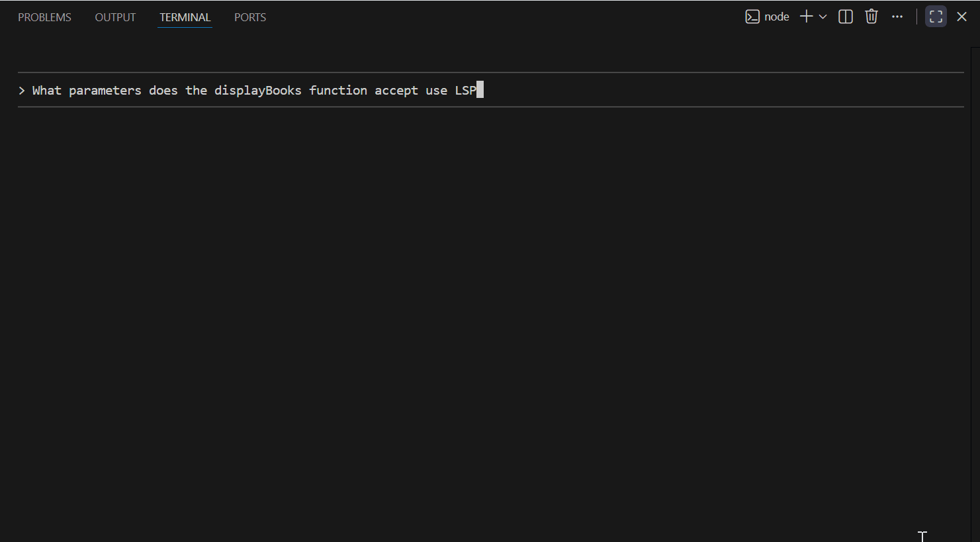Select the TERMINAL tab
980x542 pixels.
pos(185,17)
